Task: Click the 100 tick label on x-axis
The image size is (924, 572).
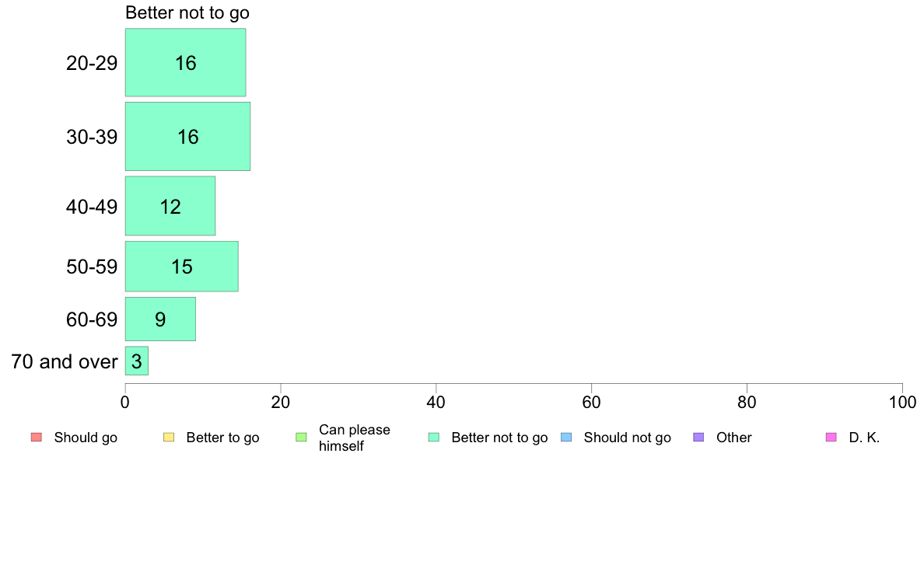Action: tap(902, 403)
